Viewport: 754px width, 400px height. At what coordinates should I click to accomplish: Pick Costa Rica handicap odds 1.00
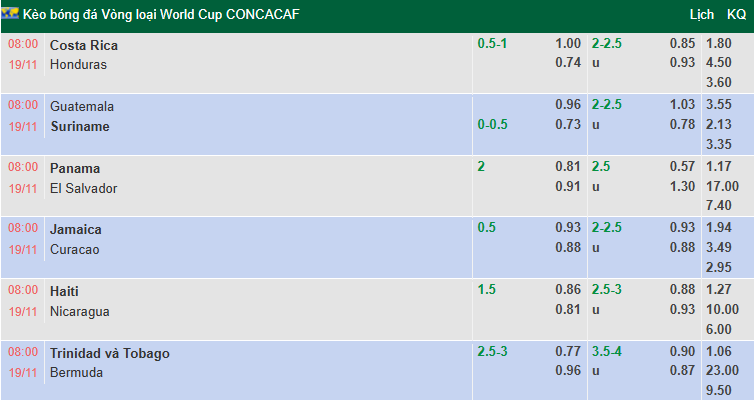pyautogui.click(x=568, y=43)
